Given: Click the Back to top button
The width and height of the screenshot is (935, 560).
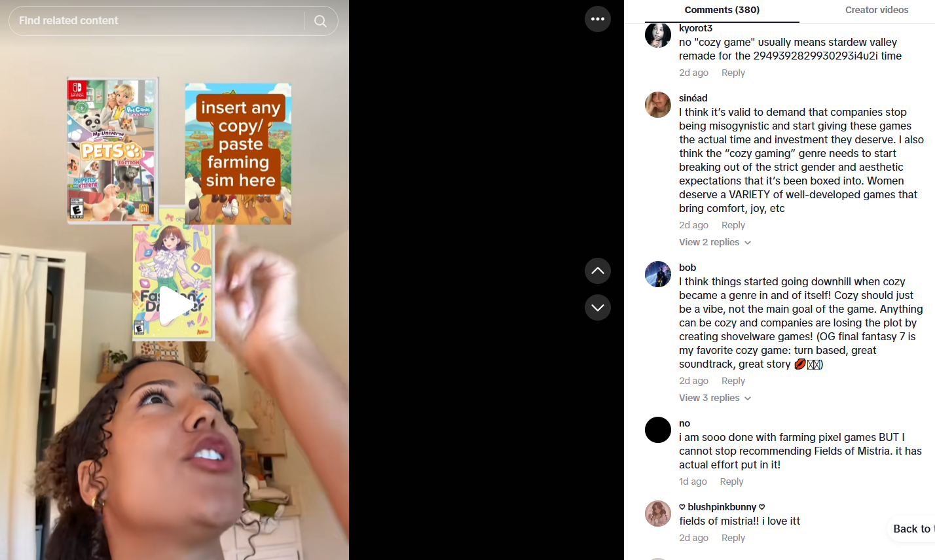Looking at the screenshot, I should [x=911, y=529].
